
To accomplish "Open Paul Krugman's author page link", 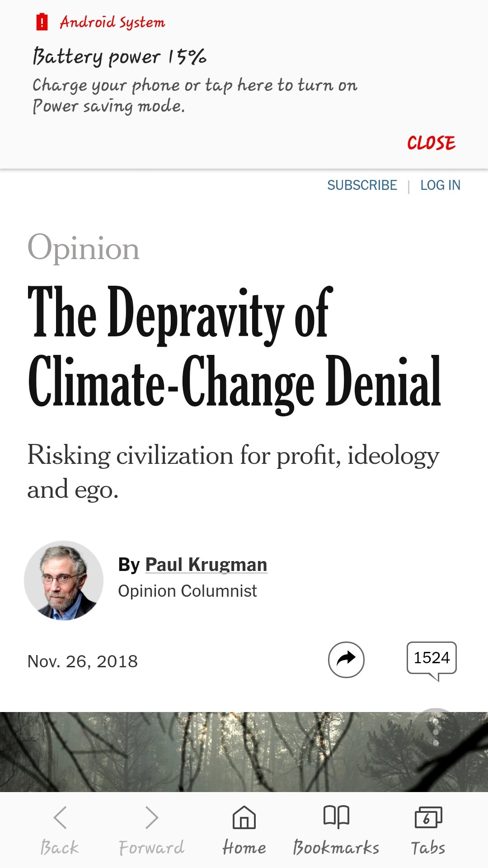I will (x=206, y=565).
